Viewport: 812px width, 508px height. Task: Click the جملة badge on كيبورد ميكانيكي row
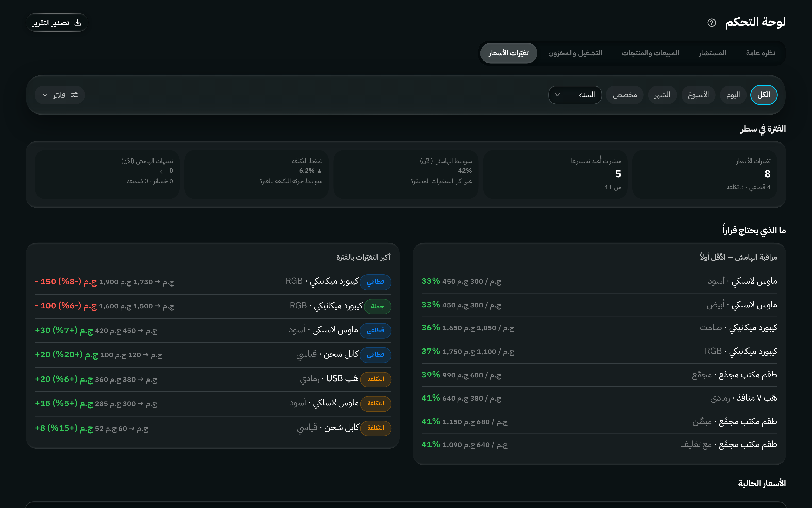pyautogui.click(x=378, y=306)
